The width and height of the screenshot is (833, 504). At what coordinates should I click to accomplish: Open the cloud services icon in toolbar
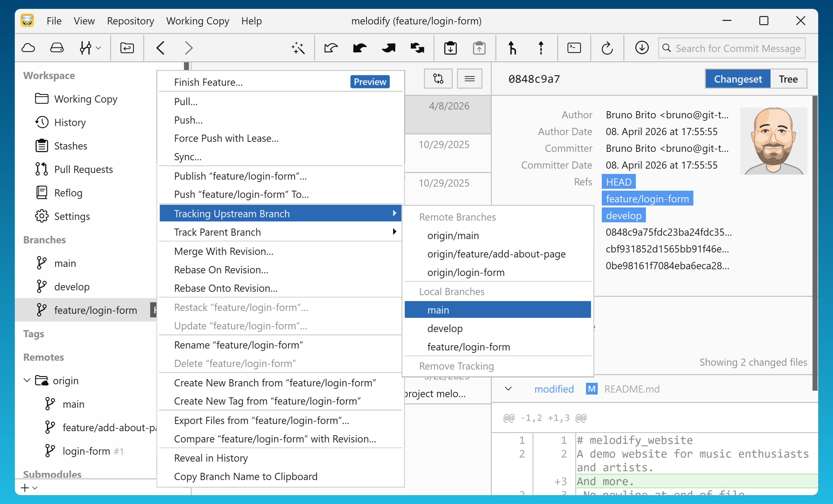pos(28,48)
